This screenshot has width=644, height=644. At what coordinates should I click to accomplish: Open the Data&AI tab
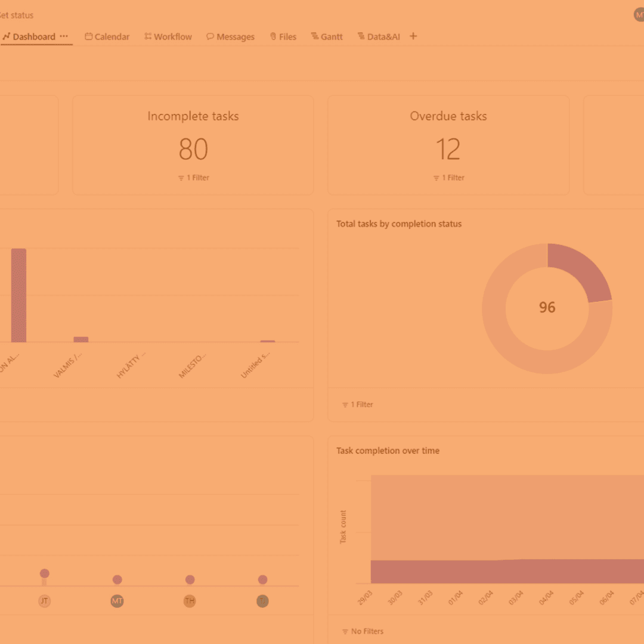point(379,37)
